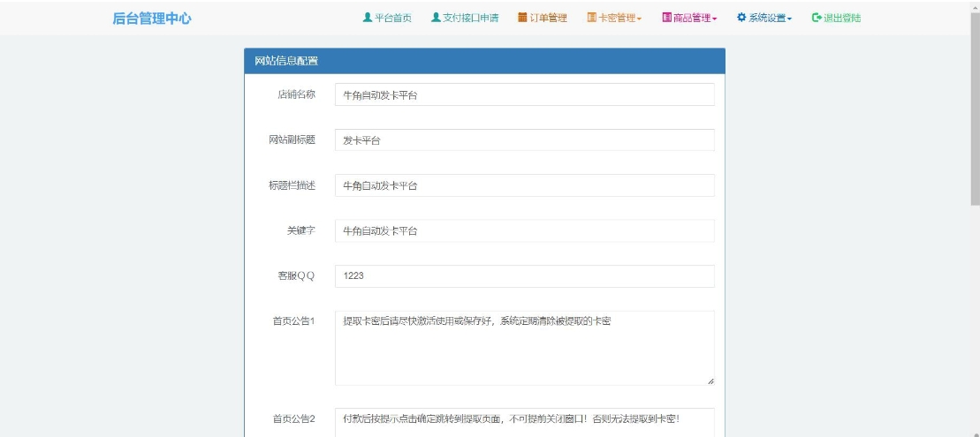Focus the 店铺名称 input field
The width and height of the screenshot is (980, 437).
tap(524, 94)
